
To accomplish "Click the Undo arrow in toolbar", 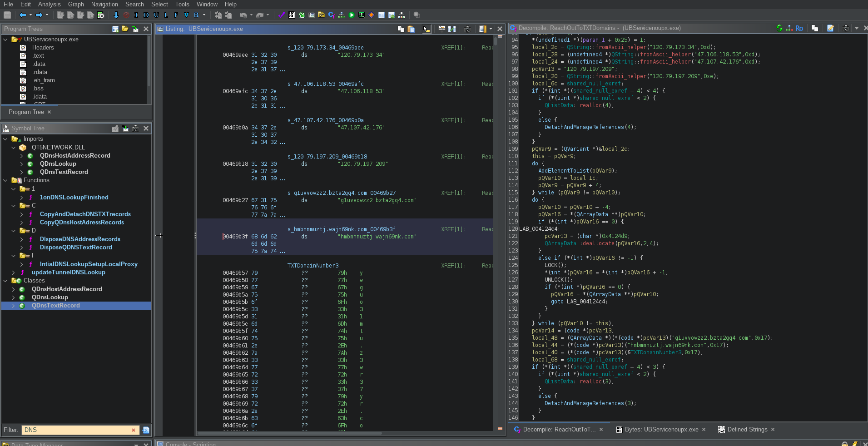I will (x=243, y=15).
